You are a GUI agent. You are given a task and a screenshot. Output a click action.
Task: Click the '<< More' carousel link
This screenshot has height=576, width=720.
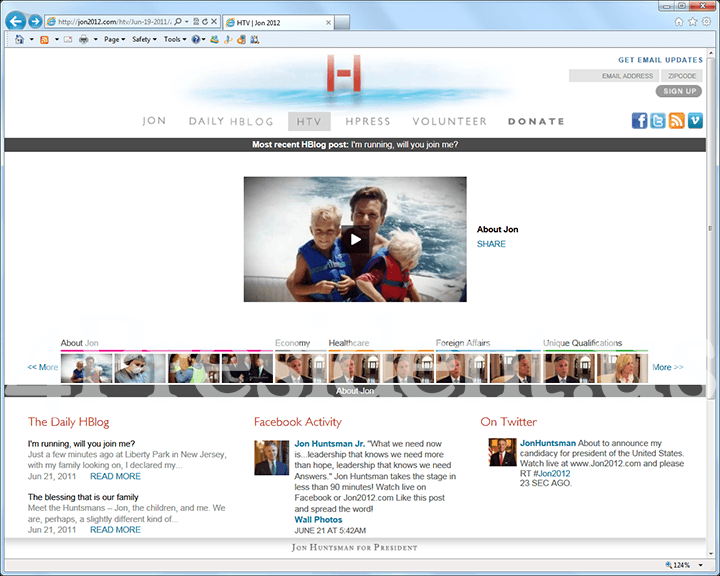coord(43,367)
